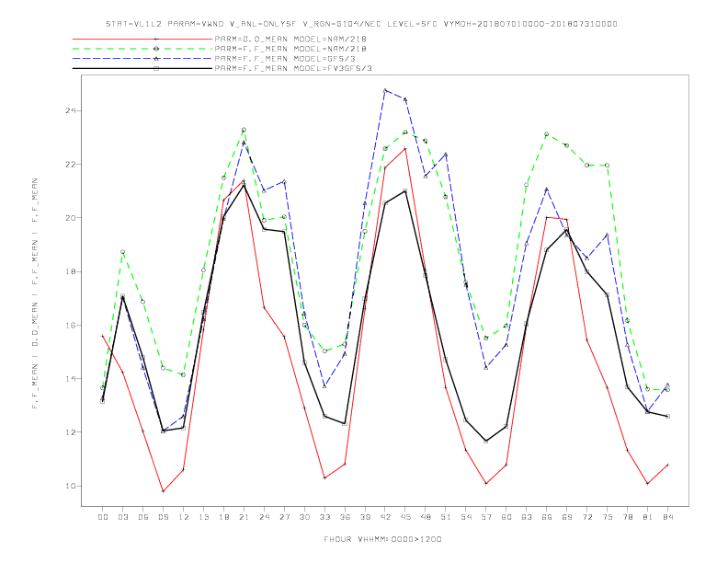Click x-axis tick label 81
Screen dimensions: 728x563
pyautogui.click(x=648, y=517)
